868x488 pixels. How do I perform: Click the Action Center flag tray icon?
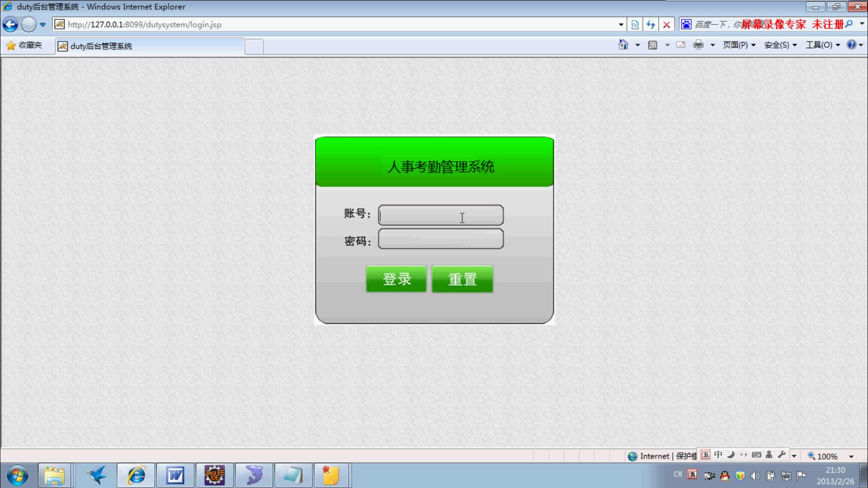tap(801, 476)
